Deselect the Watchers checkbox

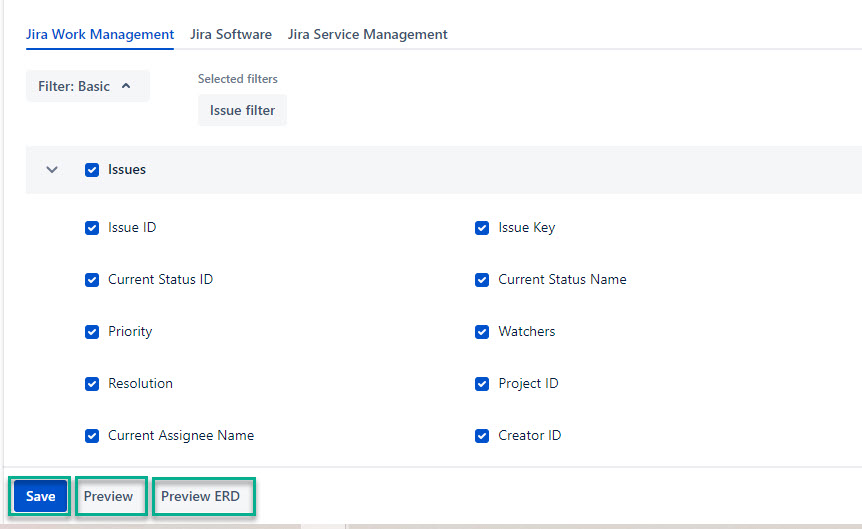(x=482, y=332)
